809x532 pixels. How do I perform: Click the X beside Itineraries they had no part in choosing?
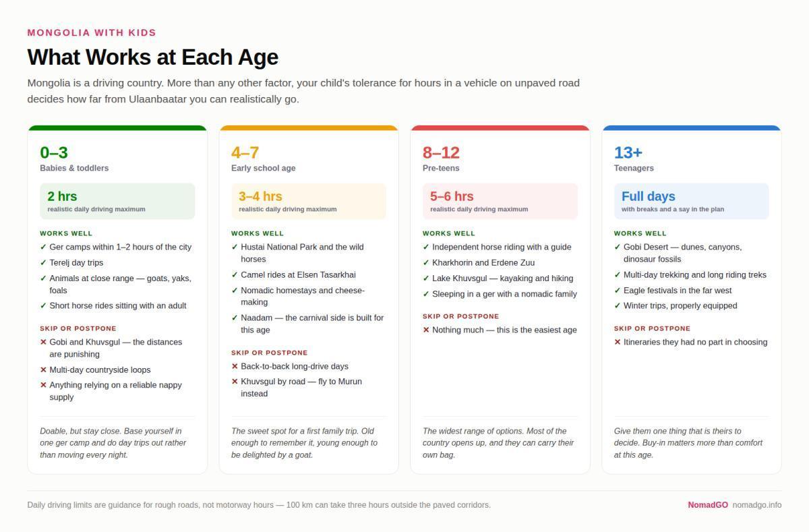(618, 343)
